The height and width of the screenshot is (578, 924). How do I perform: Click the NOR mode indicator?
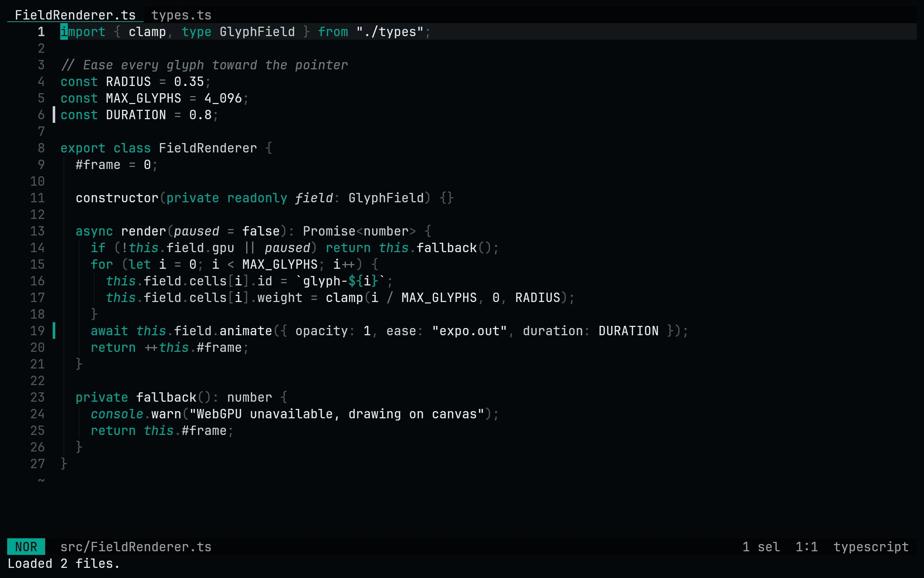(26, 547)
